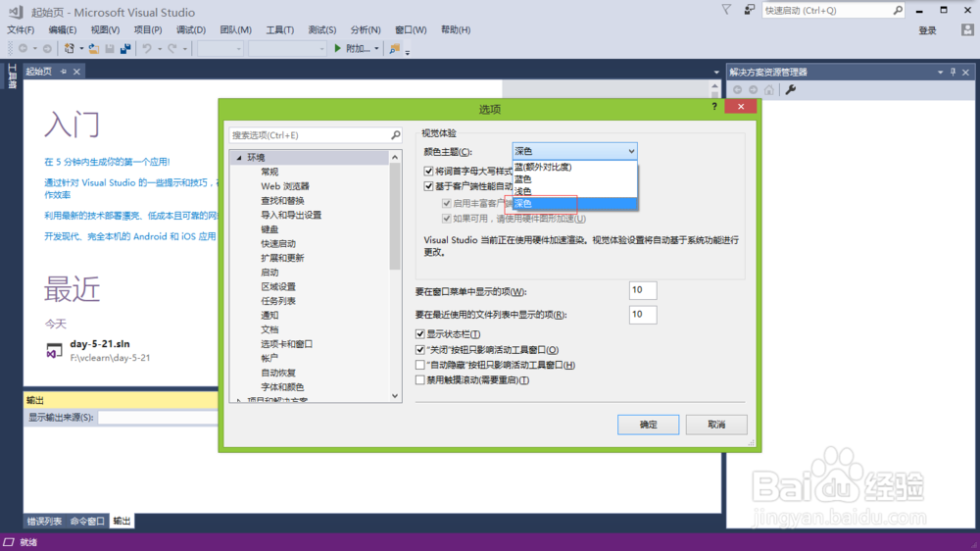Open the 颜色主题 combo box arrow

(631, 151)
